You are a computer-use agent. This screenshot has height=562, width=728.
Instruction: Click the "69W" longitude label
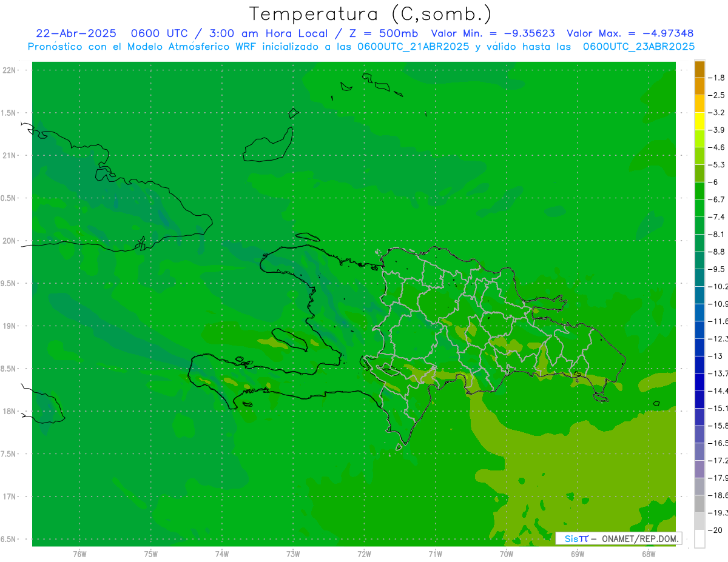click(578, 554)
